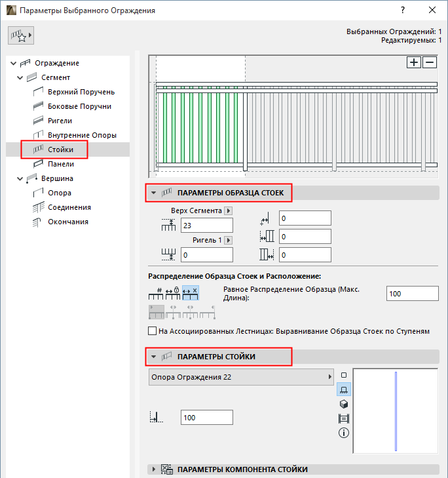Collapse ПАРАМЕТРЫ СТОЙКИ panel
This screenshot has width=448, height=478.
tap(153, 357)
